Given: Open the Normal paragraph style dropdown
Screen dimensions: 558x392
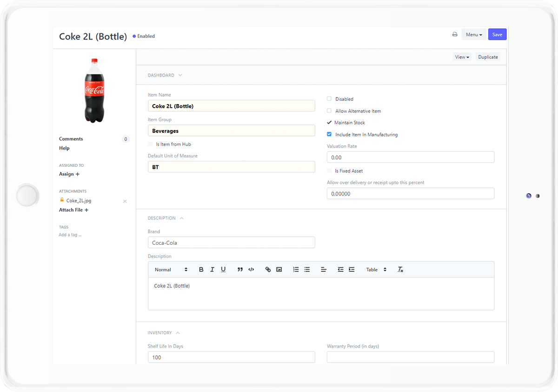Looking at the screenshot, I should 170,269.
